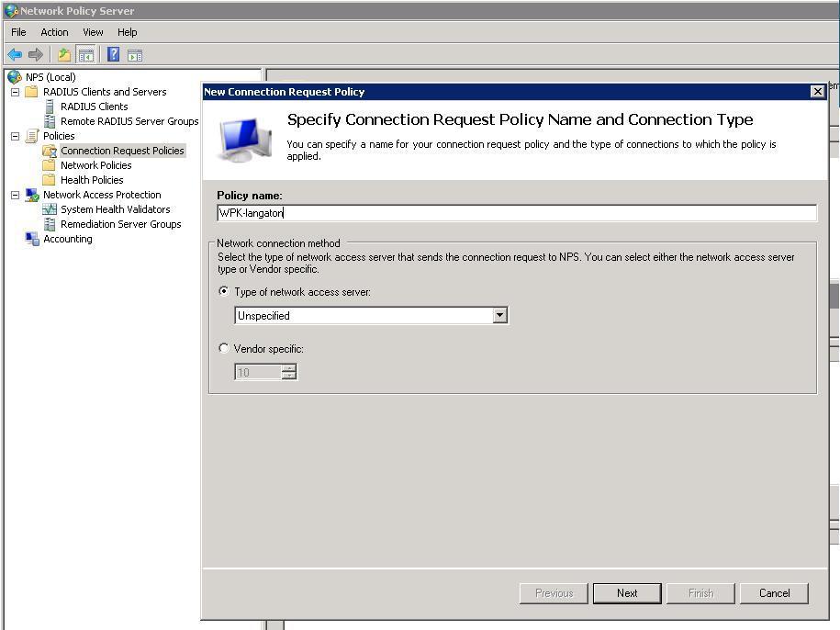
Task: Cancel the New Connection Request Policy wizard
Action: click(774, 593)
